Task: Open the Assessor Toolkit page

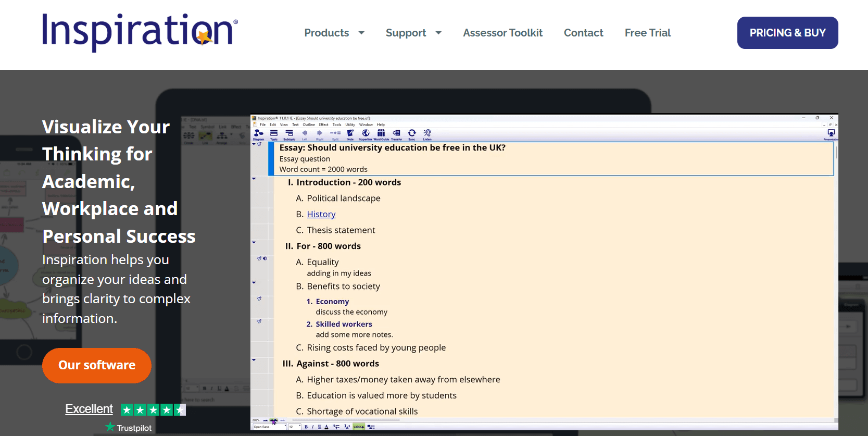Action: [x=502, y=33]
